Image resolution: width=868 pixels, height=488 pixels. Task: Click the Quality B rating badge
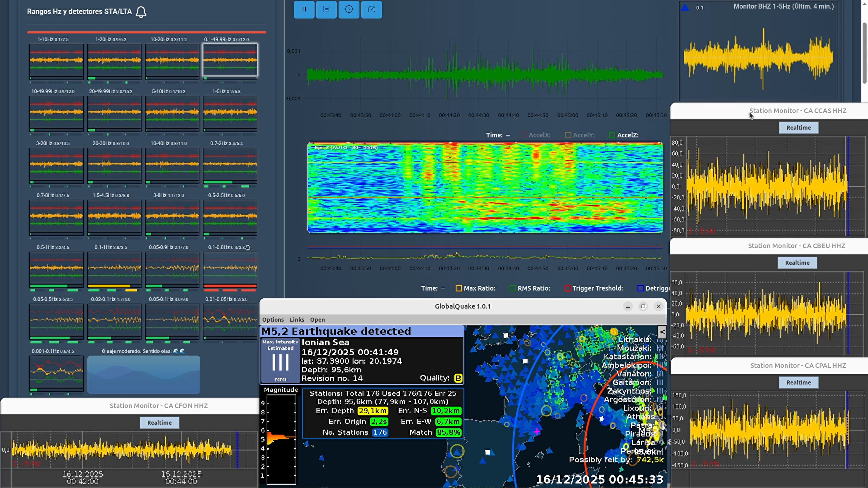pyautogui.click(x=458, y=378)
